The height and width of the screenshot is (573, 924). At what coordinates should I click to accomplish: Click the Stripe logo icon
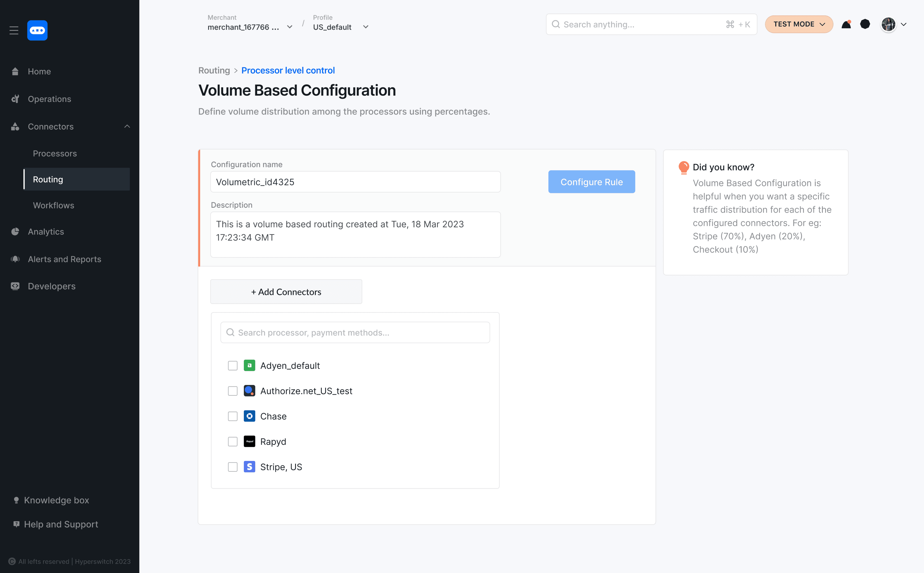tap(249, 467)
